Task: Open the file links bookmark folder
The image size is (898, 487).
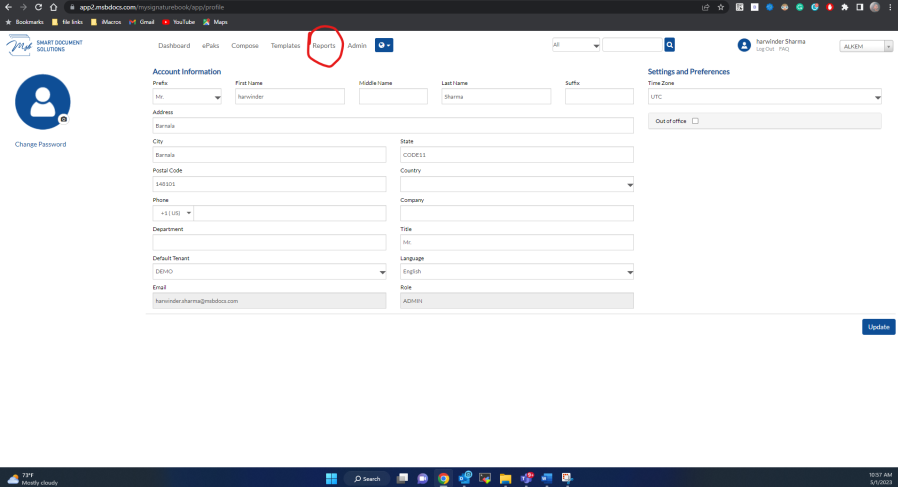Action: [68, 22]
